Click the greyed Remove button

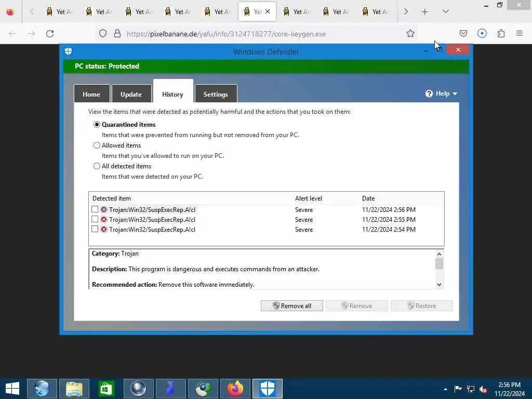point(357,305)
